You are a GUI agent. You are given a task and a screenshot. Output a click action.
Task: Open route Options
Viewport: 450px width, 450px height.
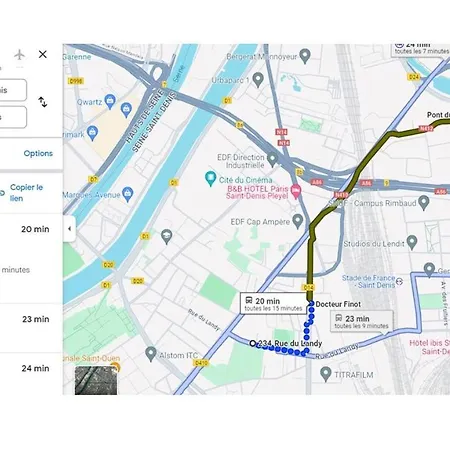point(38,153)
